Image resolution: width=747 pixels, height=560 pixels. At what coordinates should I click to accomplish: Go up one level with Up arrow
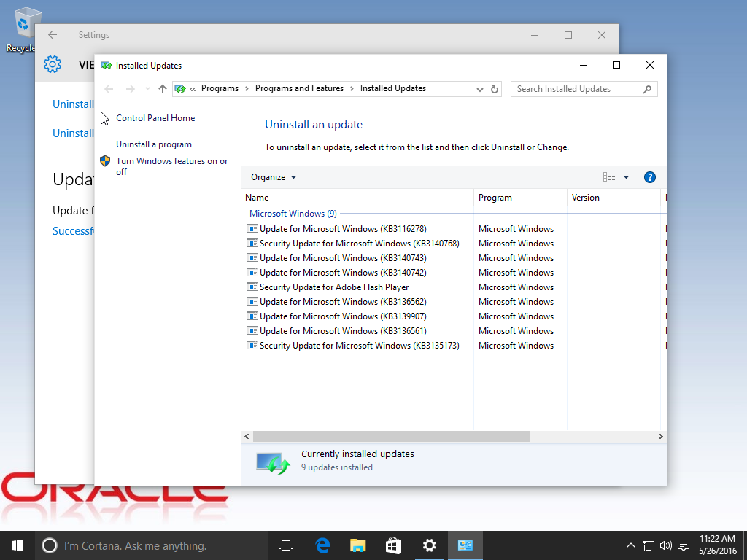point(163,89)
